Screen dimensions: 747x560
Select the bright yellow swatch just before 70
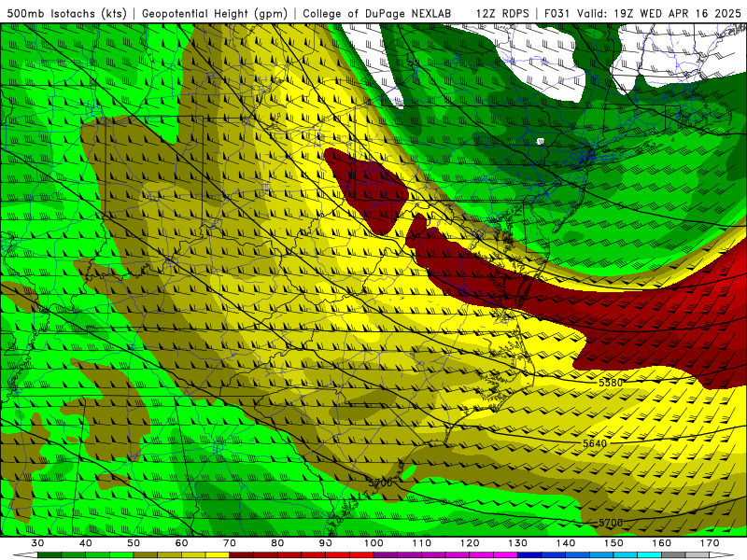pyautogui.click(x=218, y=555)
